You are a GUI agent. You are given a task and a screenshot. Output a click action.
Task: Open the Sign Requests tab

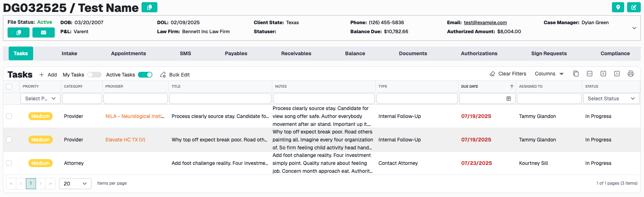coord(549,53)
